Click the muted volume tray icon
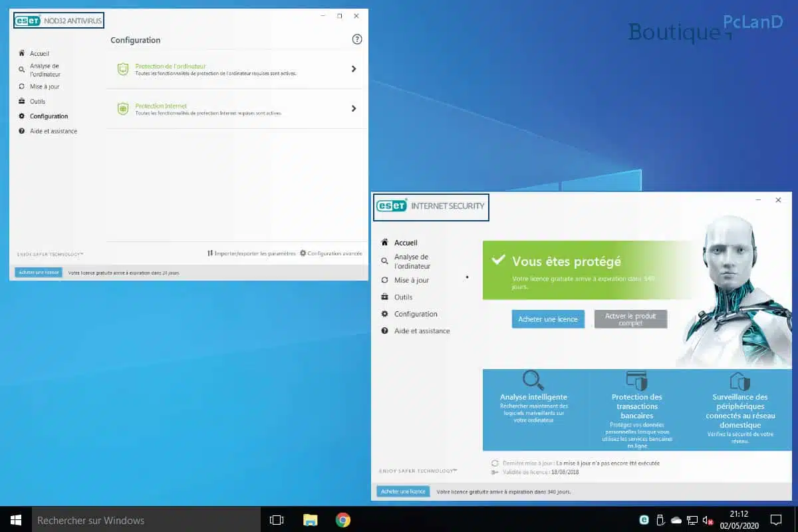Image resolution: width=798 pixels, height=532 pixels. (x=708, y=520)
